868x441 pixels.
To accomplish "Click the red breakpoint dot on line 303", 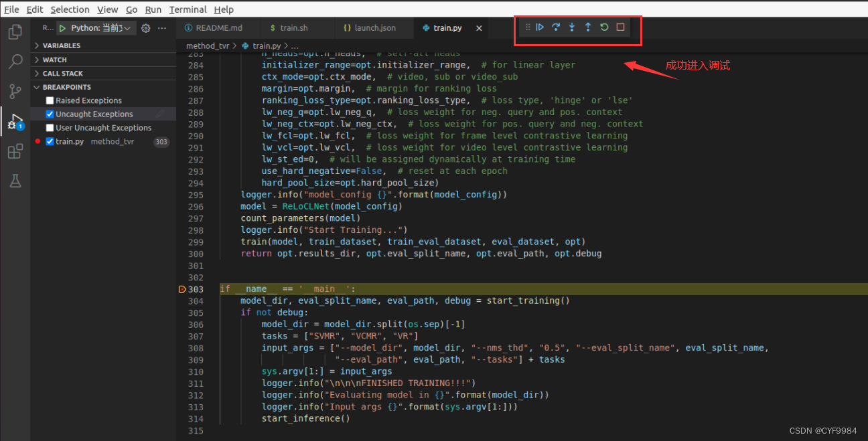I will point(181,289).
